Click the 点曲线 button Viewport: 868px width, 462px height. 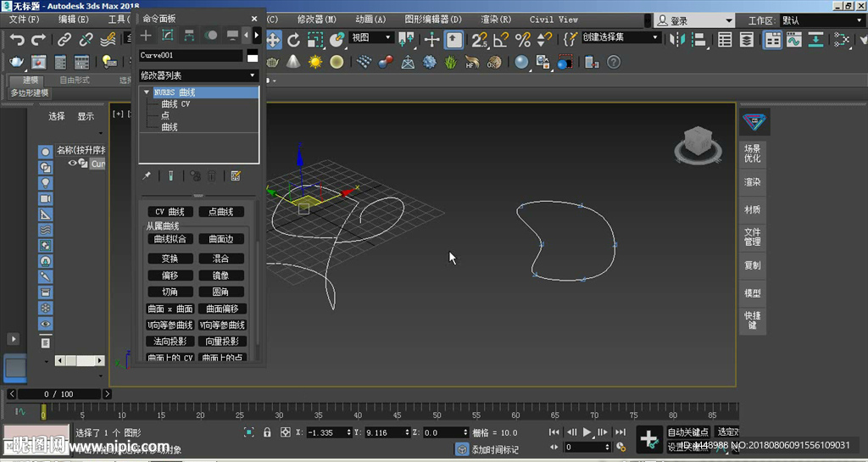coord(221,212)
